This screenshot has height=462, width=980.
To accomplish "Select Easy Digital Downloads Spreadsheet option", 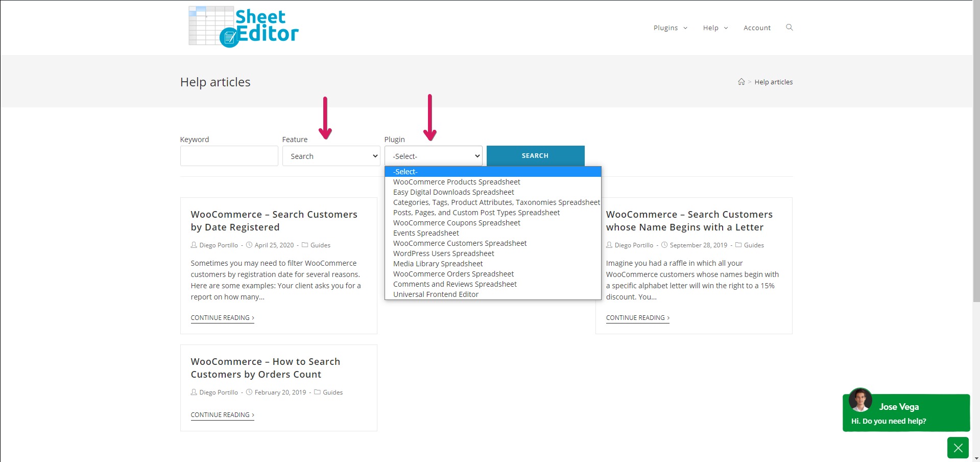I will (453, 192).
